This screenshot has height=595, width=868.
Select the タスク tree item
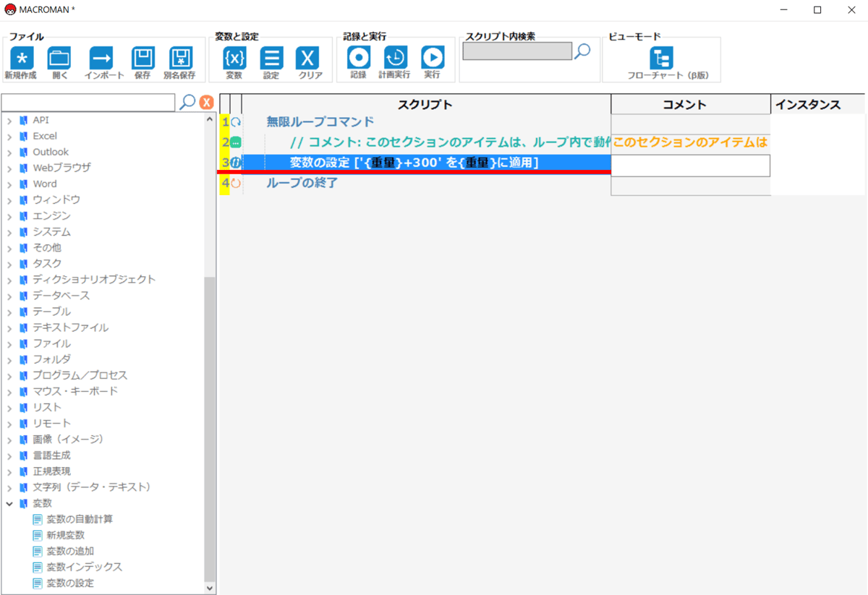point(47,263)
